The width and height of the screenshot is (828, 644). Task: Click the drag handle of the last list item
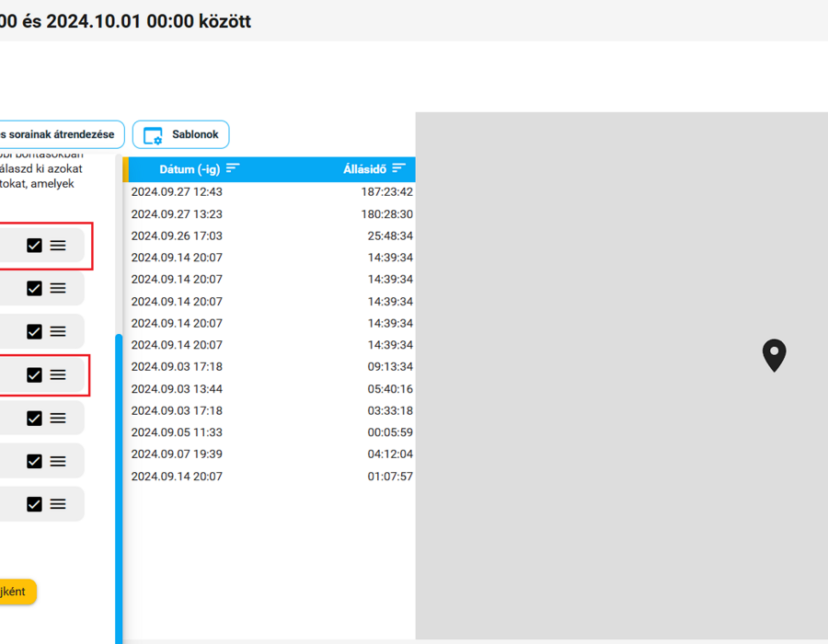(58, 504)
